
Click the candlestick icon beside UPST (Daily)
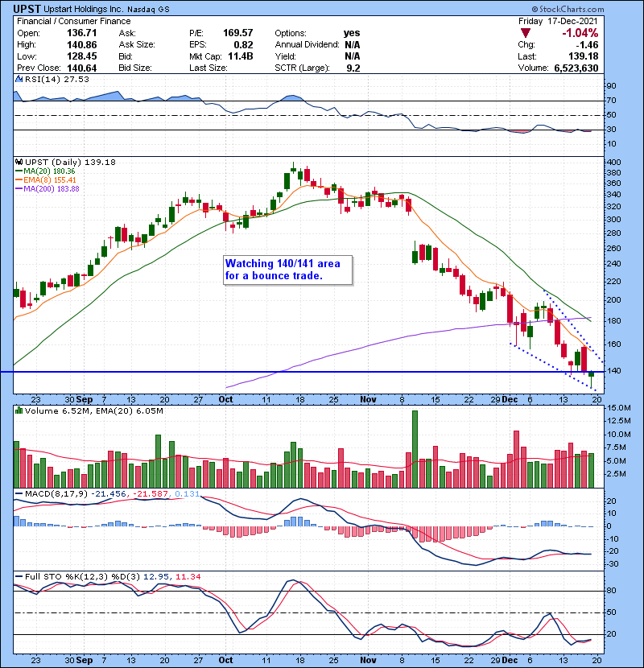[19, 163]
